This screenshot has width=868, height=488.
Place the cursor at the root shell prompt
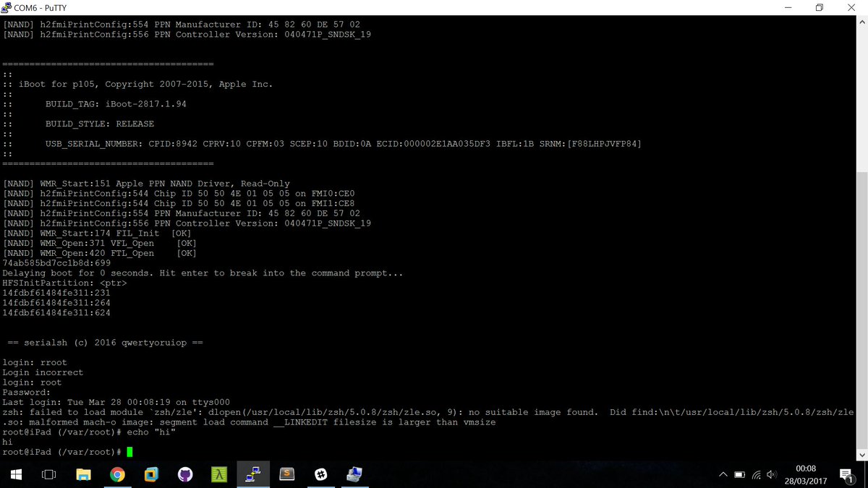(130, 451)
